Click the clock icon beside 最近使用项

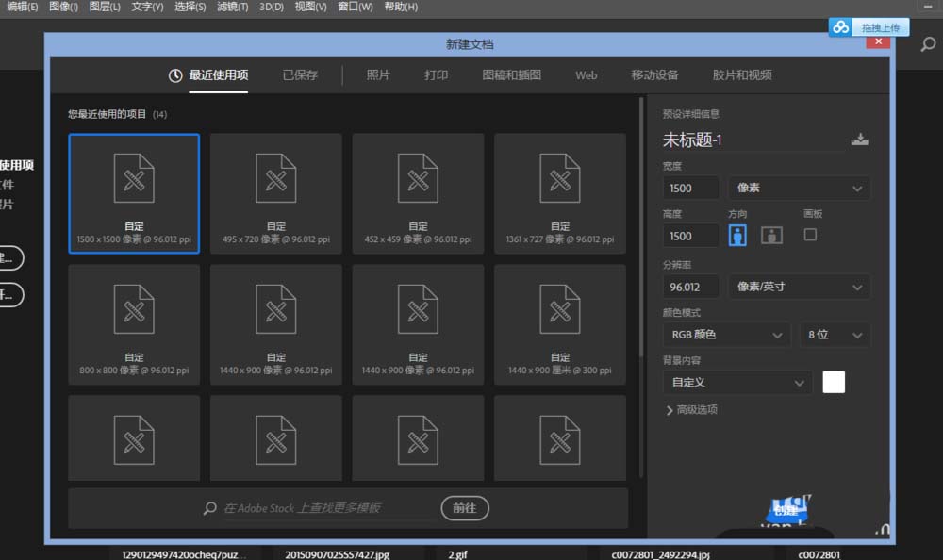tap(175, 75)
